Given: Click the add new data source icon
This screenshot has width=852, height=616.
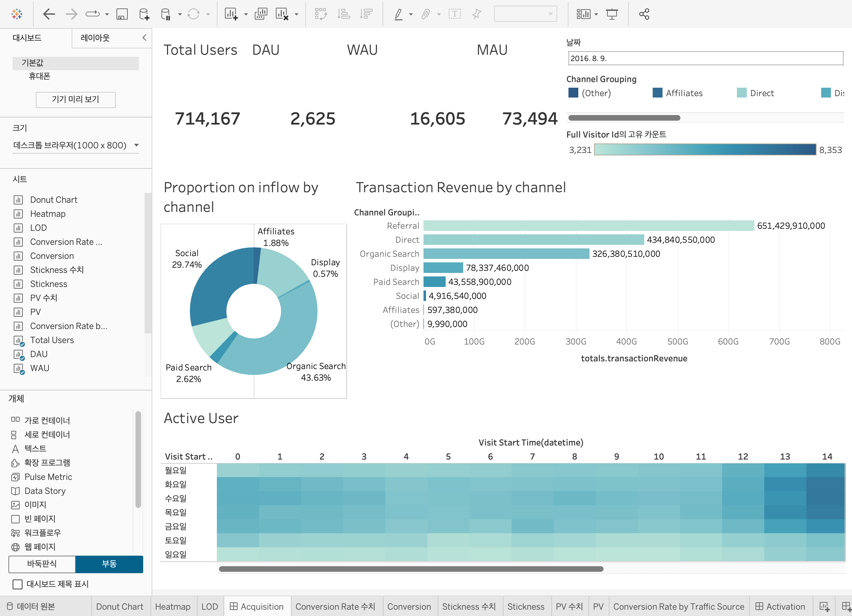Looking at the screenshot, I should (144, 14).
